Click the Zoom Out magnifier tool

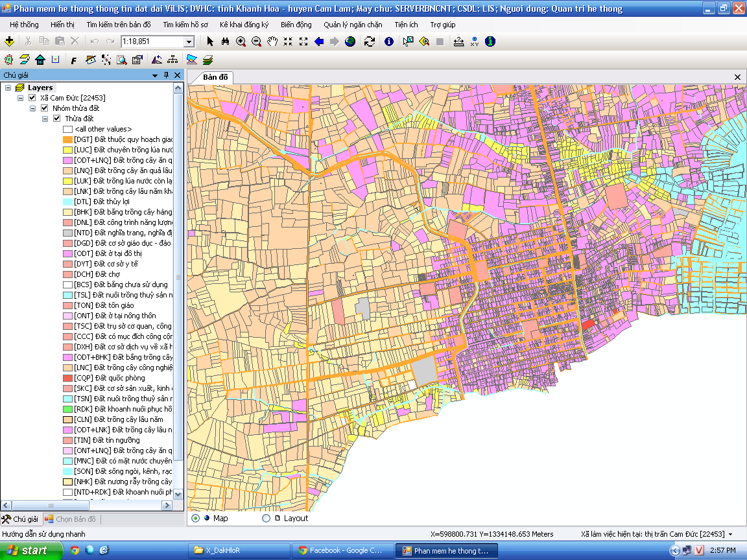click(x=256, y=41)
